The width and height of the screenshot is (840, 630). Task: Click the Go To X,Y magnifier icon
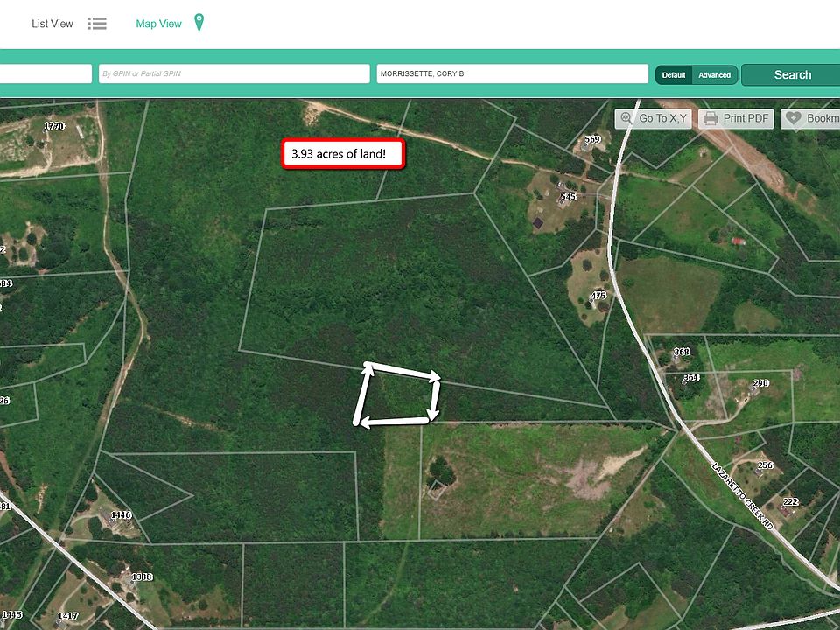click(626, 118)
